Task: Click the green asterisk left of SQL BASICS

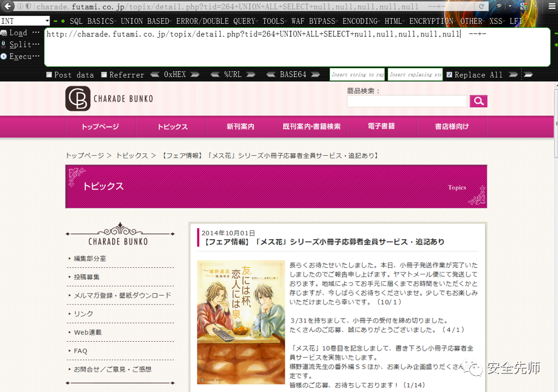Action: [x=62, y=22]
